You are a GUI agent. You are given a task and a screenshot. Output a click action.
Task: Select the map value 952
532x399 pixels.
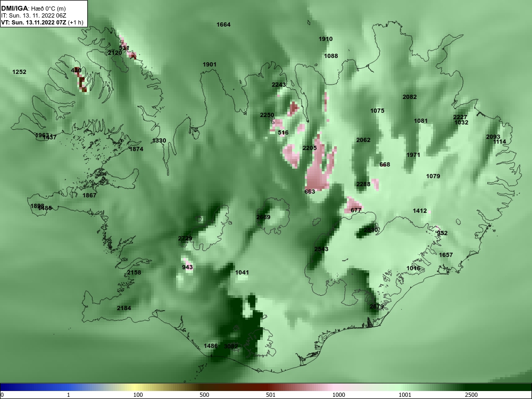click(442, 233)
